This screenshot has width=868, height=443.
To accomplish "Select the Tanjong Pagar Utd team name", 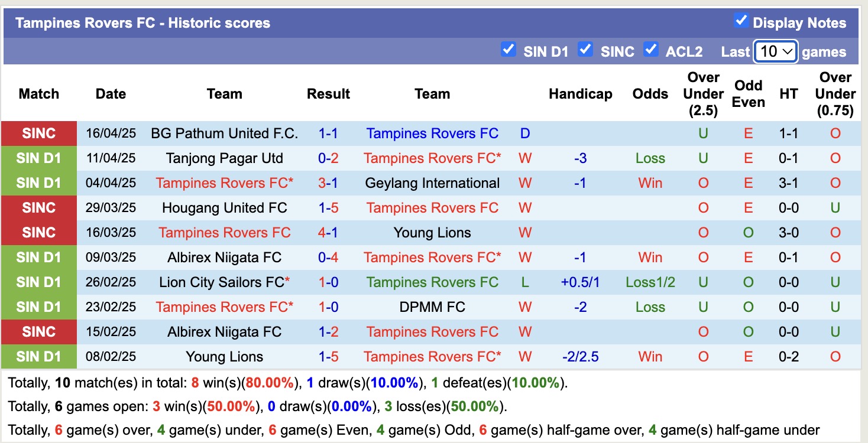I will pyautogui.click(x=225, y=158).
